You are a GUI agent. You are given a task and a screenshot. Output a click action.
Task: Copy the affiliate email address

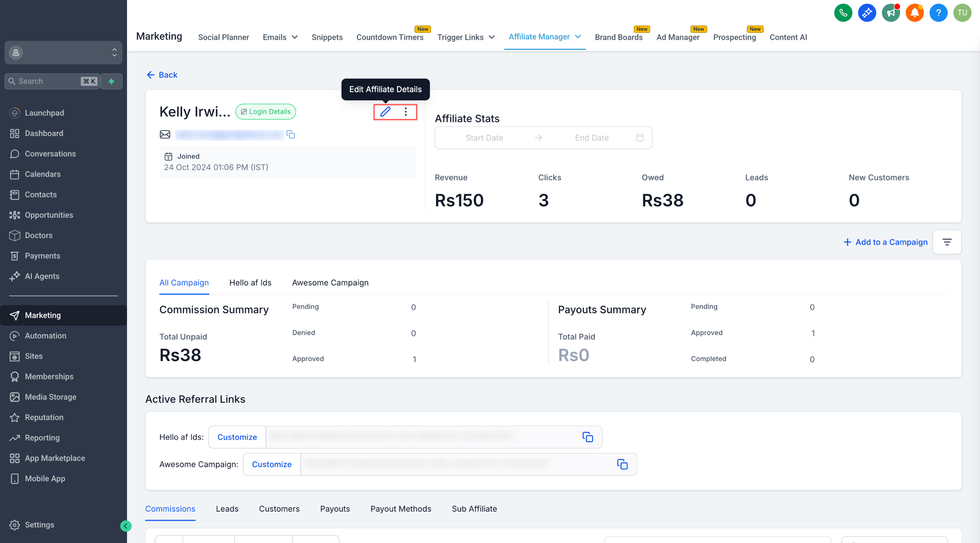pos(291,135)
